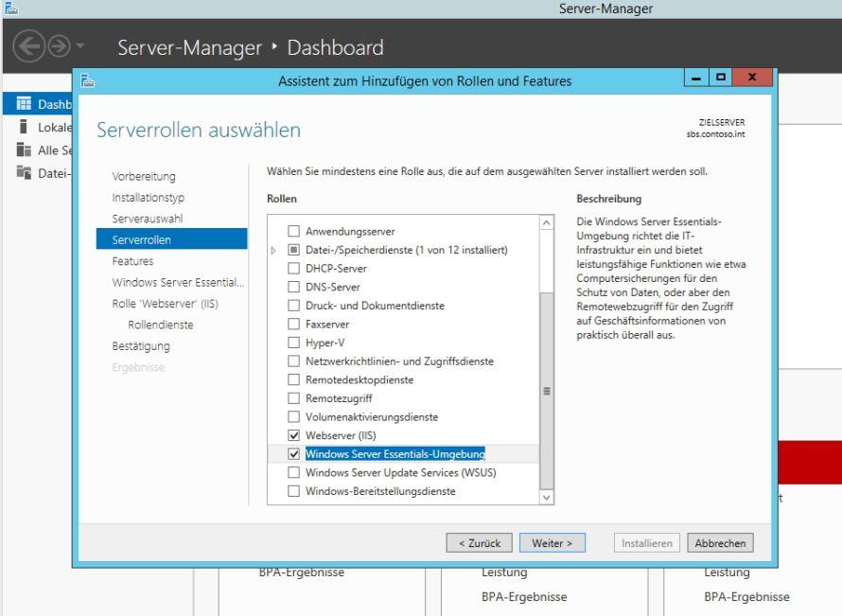Maximize the wizard window
842x616 pixels.
[x=721, y=78]
